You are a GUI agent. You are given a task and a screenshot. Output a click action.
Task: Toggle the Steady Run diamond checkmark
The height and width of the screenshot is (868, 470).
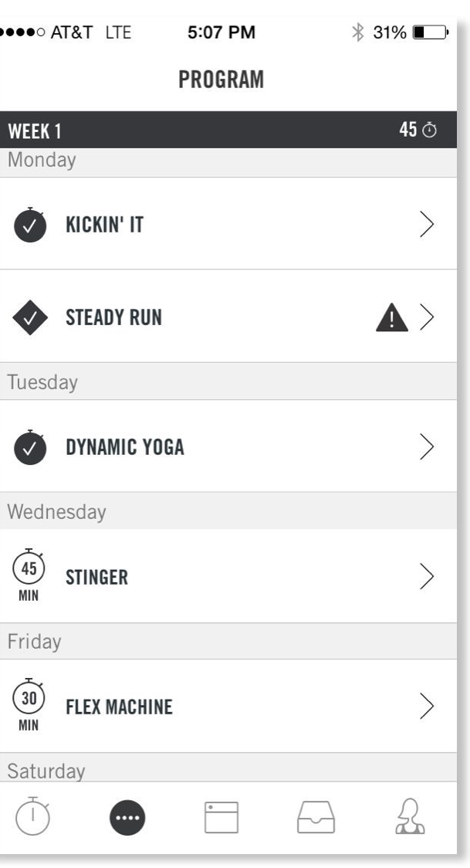pyautogui.click(x=29, y=317)
